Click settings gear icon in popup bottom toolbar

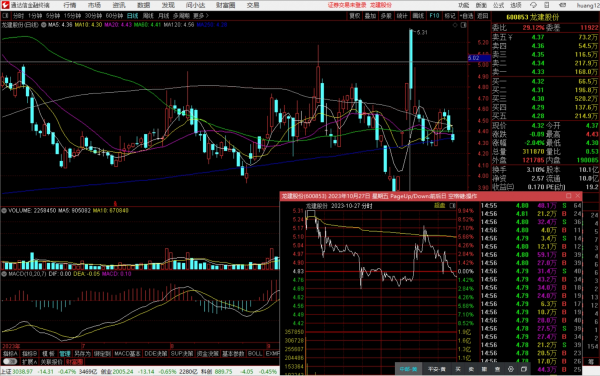(x=510, y=369)
